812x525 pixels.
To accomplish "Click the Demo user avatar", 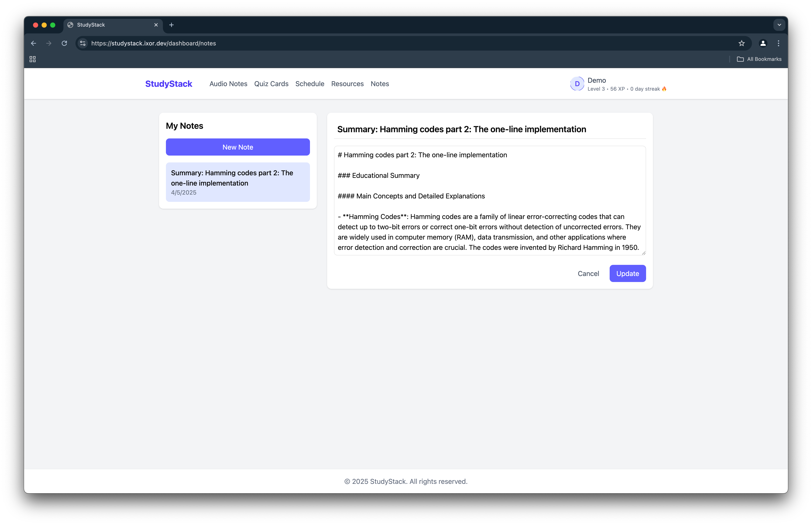I will pyautogui.click(x=577, y=84).
